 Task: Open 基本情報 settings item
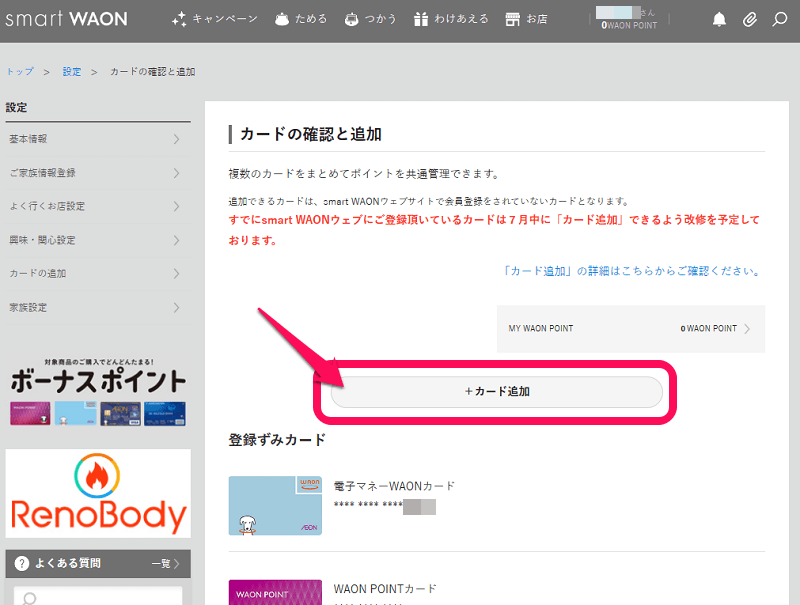tap(98, 139)
